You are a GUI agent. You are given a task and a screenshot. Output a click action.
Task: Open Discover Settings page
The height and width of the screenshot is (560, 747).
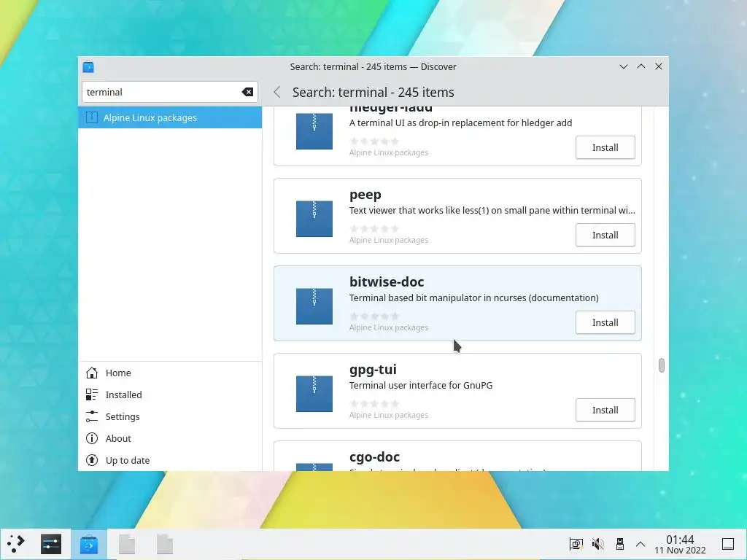click(x=170, y=416)
